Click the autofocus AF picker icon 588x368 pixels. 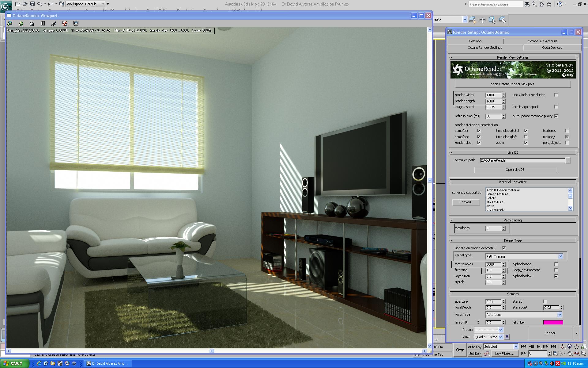(x=54, y=23)
